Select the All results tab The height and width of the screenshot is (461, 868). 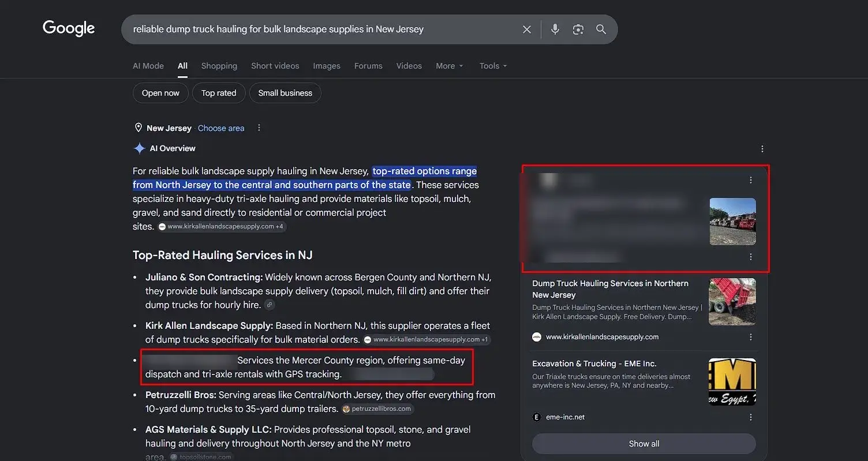(182, 66)
